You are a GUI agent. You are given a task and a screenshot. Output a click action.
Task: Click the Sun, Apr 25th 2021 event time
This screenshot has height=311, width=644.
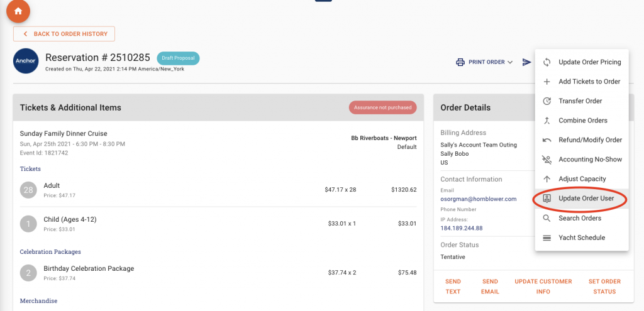tap(72, 144)
